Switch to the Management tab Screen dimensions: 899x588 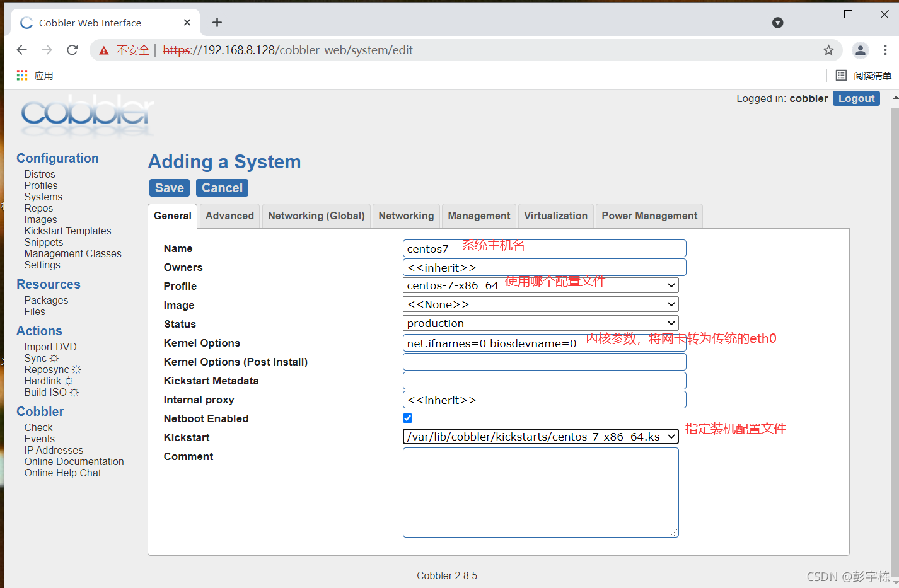[479, 216]
